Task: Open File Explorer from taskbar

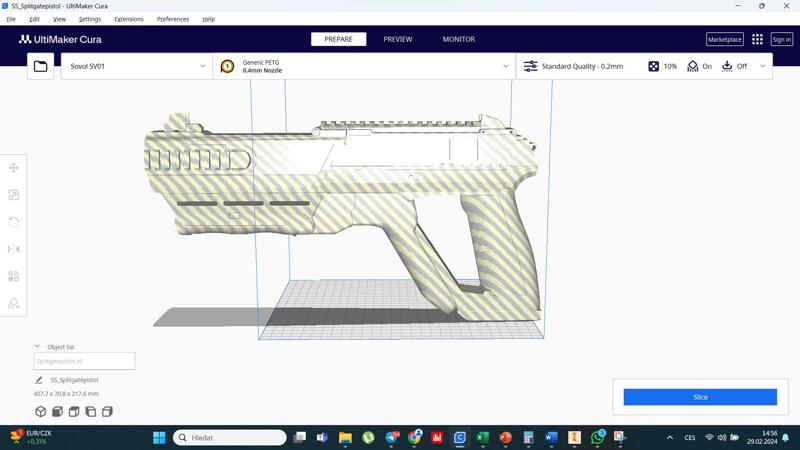Action: (345, 438)
